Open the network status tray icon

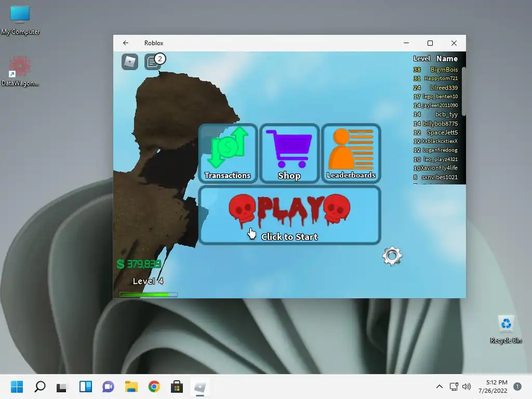(454, 387)
